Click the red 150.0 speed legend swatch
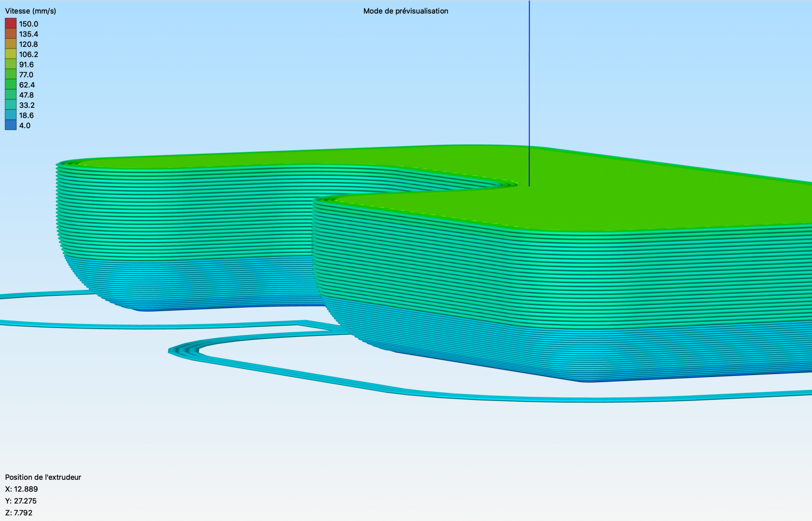812x521 pixels. point(11,23)
